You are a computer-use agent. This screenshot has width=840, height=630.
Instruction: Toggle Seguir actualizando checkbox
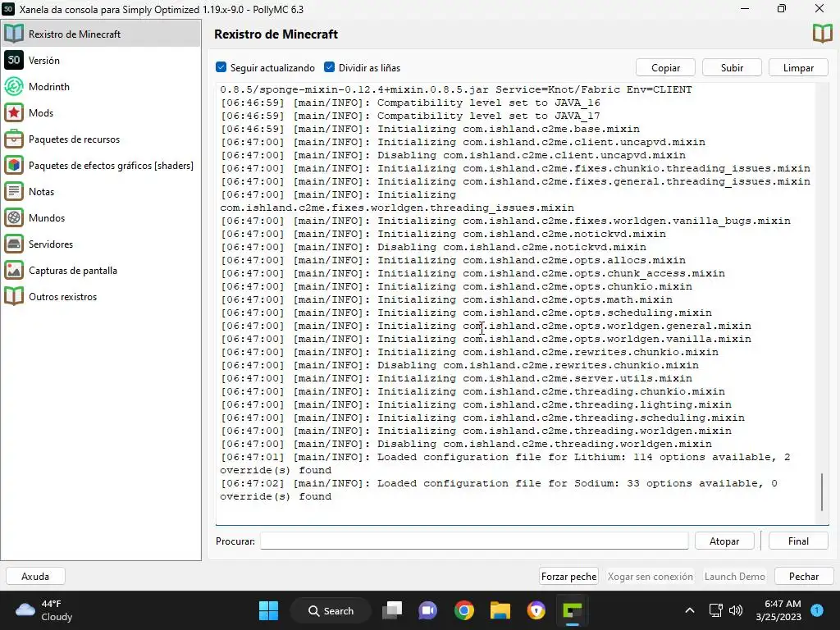221,67
